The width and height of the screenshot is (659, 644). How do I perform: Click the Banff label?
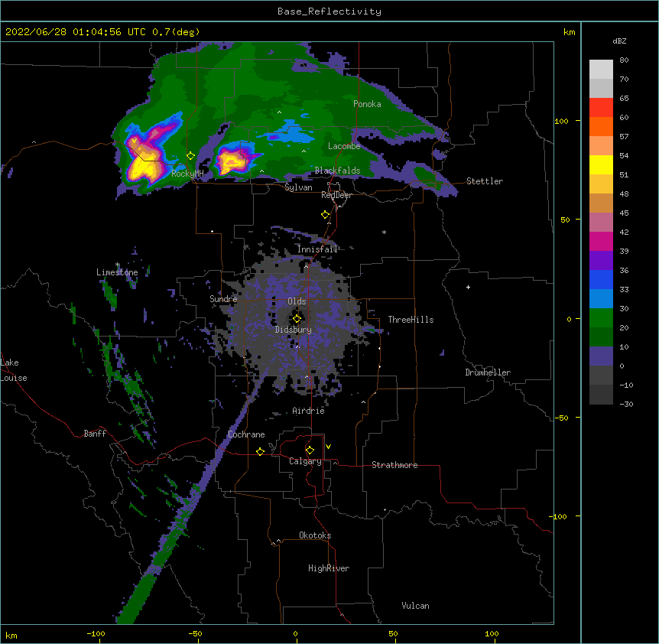95,434
